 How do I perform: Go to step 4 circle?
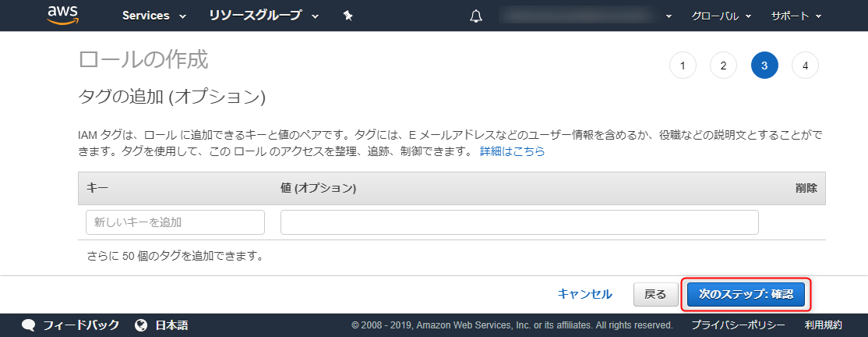pos(806,66)
